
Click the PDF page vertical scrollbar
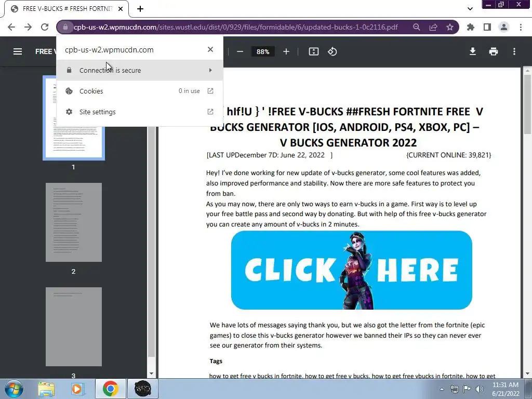tap(527, 104)
